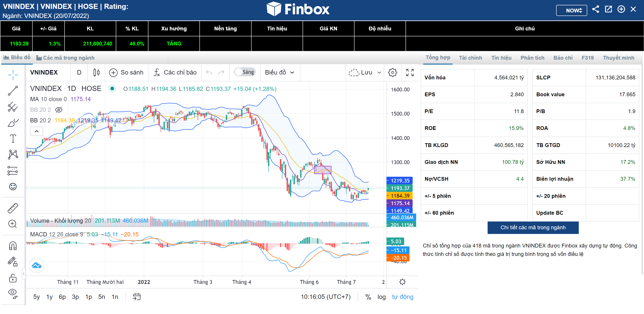
Task: Open chart settings gear icon
Action: [x=392, y=73]
